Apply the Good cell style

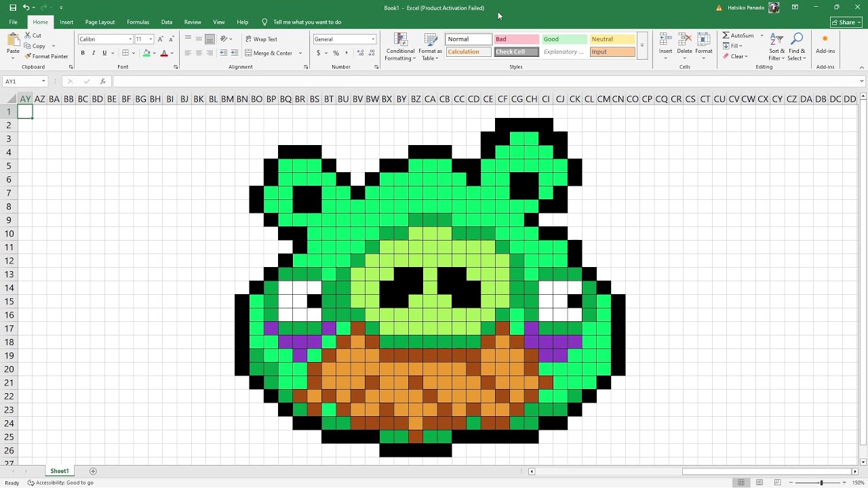pyautogui.click(x=564, y=39)
